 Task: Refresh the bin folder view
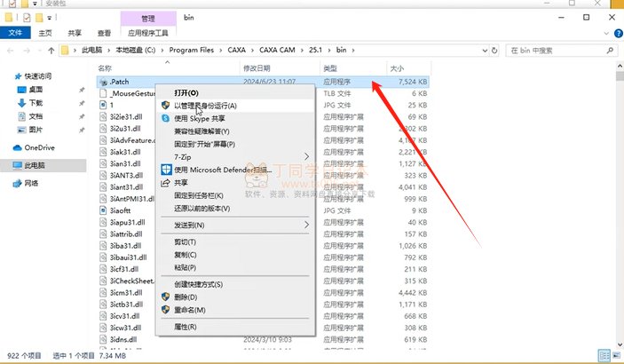[494, 51]
